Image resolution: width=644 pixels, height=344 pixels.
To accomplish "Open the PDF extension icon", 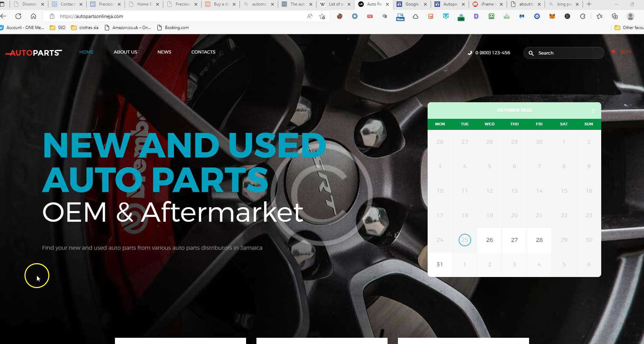I will [x=370, y=16].
